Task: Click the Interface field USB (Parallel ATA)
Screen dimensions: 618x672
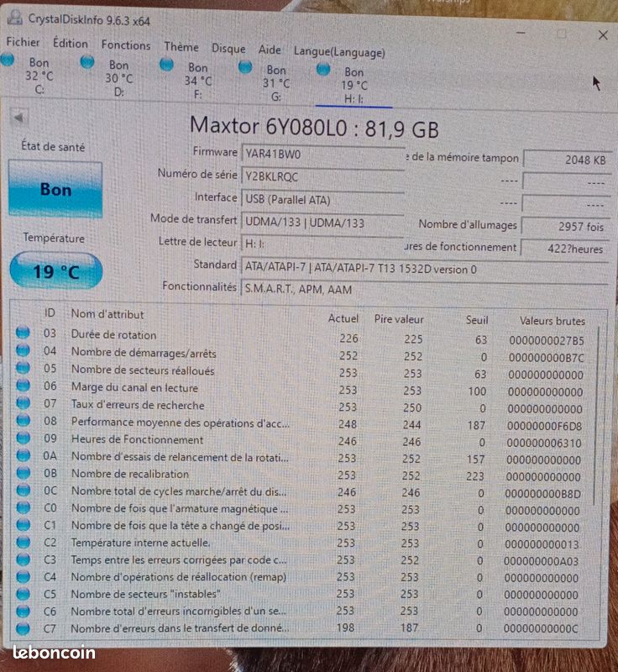Action: [x=323, y=200]
